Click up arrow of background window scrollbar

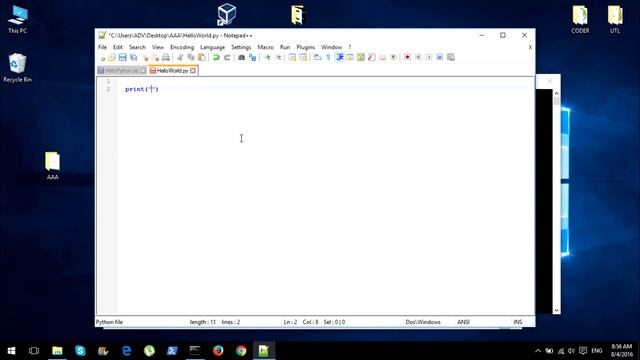556,93
